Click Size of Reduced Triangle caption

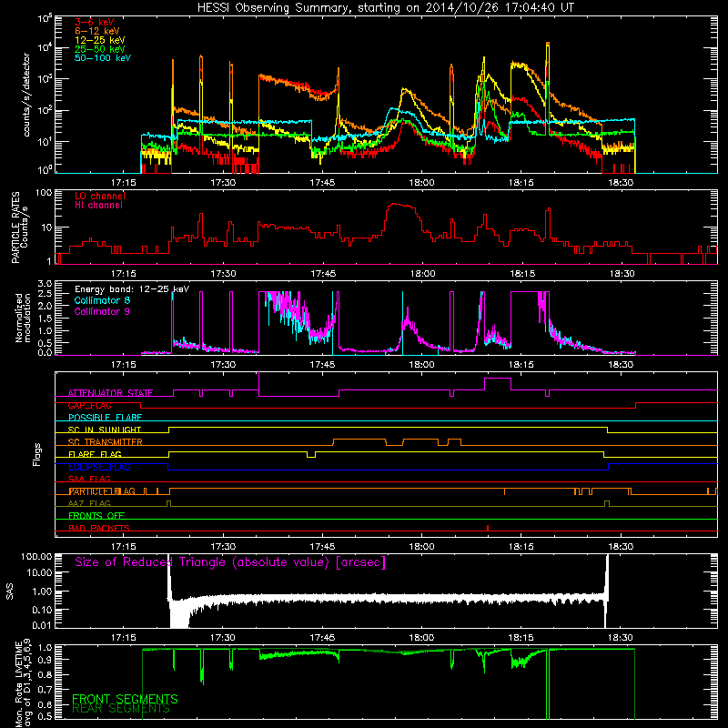click(230, 562)
